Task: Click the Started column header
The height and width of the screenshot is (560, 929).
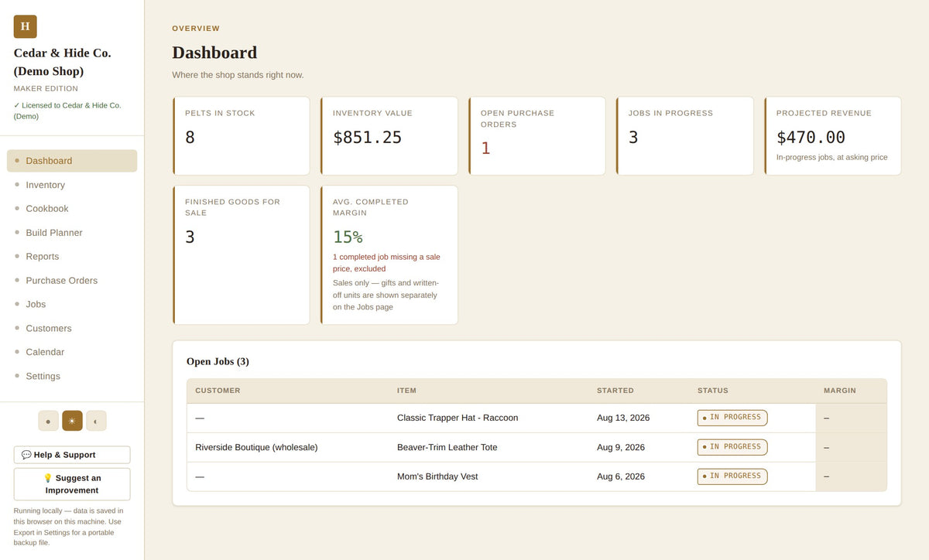Action: tap(615, 391)
